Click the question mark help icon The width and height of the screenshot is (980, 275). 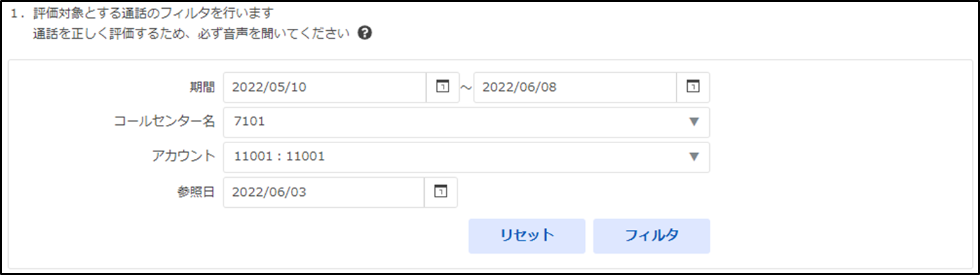(x=364, y=34)
